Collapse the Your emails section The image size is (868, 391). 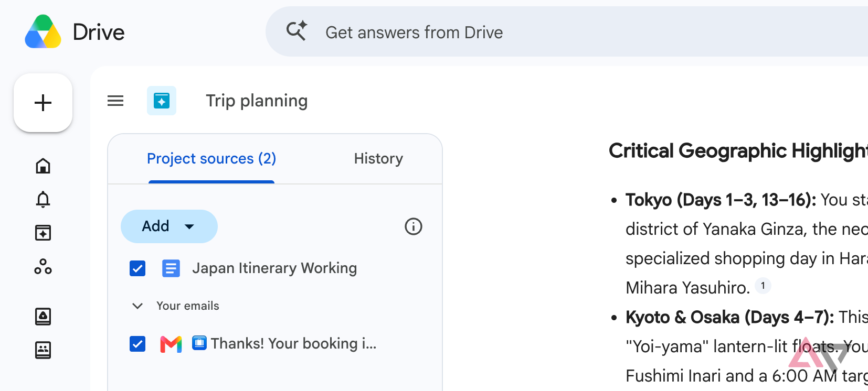click(x=137, y=306)
